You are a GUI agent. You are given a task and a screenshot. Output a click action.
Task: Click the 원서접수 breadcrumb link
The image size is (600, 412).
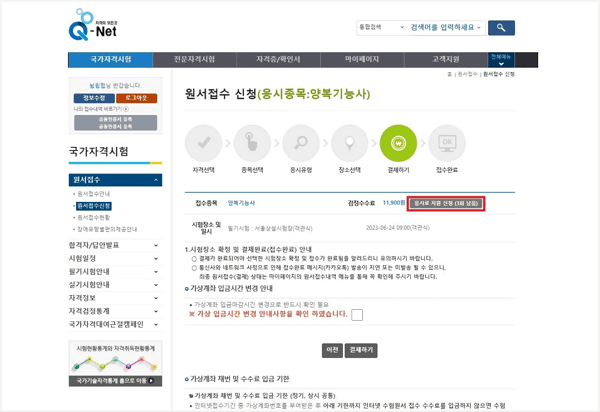(467, 74)
